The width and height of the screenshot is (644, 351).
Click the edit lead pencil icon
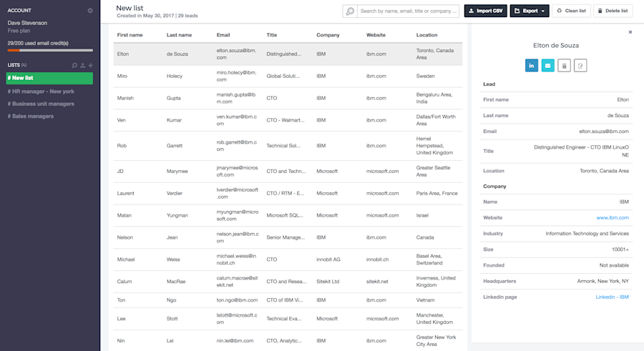coord(580,66)
